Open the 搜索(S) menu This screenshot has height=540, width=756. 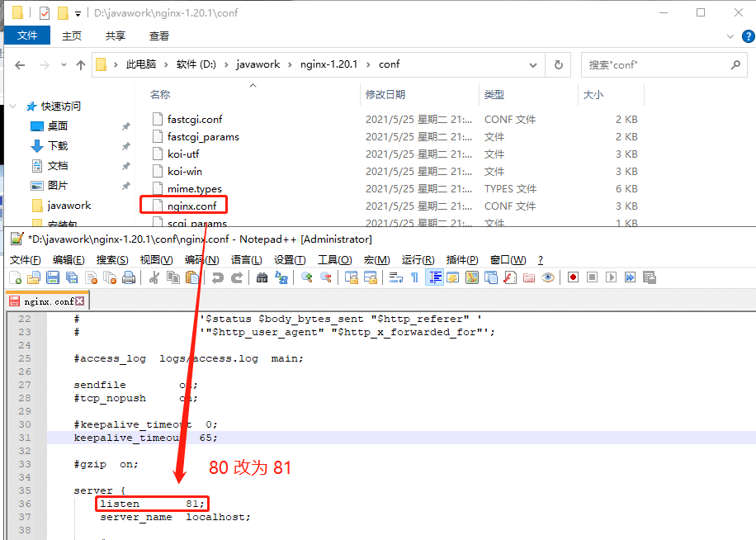click(x=112, y=260)
